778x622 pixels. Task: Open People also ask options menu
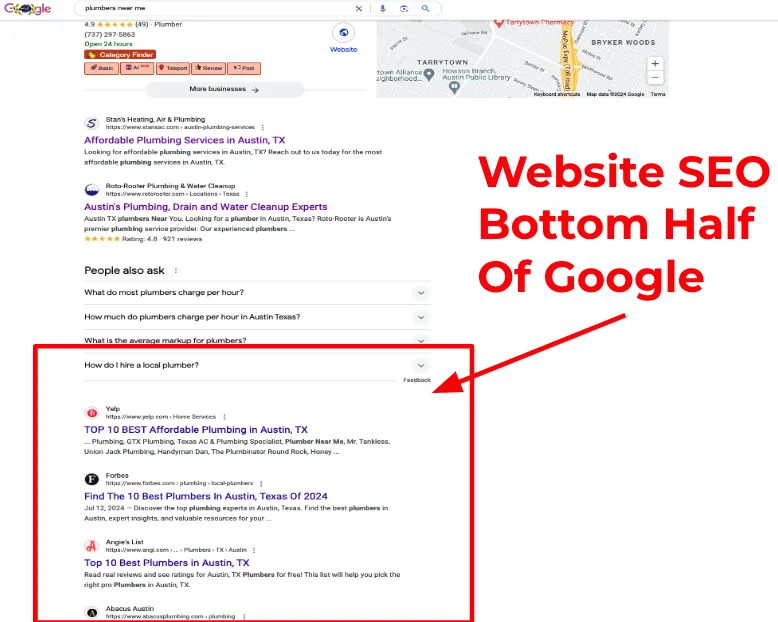click(176, 271)
